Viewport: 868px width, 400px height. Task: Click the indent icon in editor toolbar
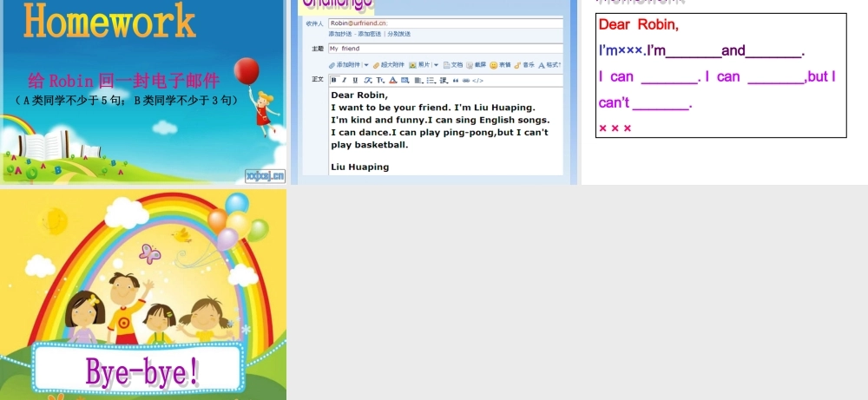pos(444,81)
